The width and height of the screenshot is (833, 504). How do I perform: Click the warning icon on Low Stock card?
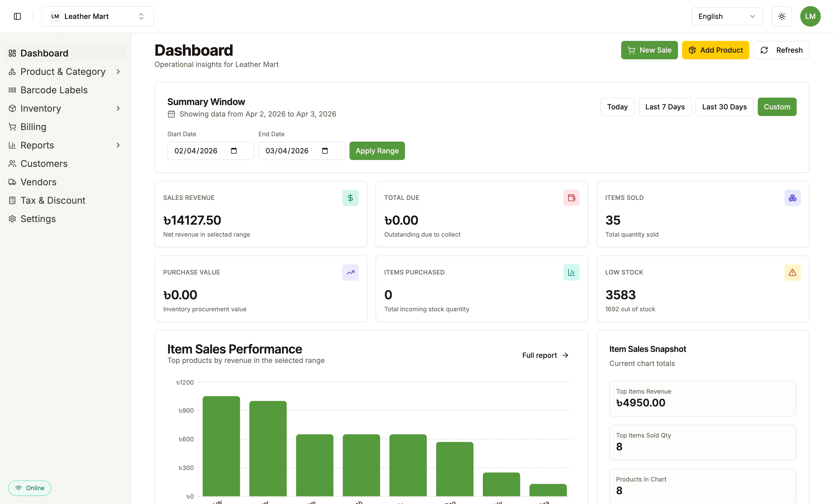792,272
